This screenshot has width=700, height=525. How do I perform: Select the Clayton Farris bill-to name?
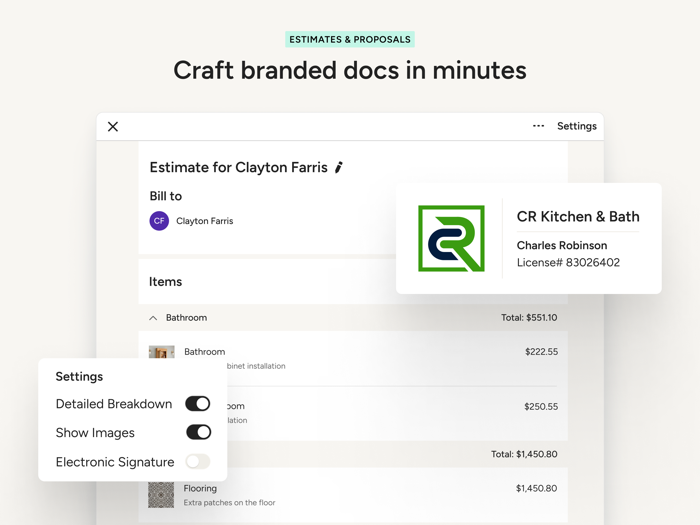204,221
